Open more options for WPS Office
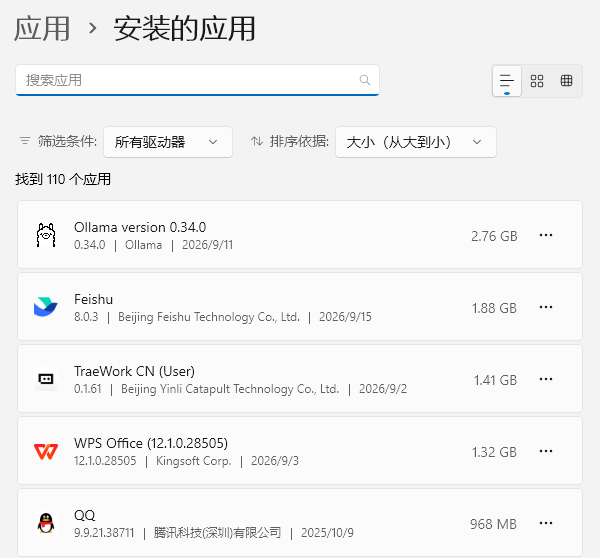Viewport: 600px width, 558px height. pyautogui.click(x=546, y=451)
